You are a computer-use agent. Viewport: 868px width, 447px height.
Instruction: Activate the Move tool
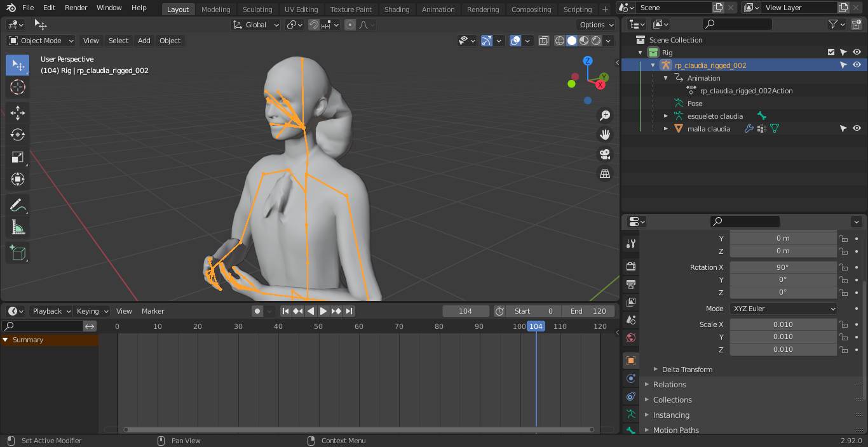(x=18, y=113)
